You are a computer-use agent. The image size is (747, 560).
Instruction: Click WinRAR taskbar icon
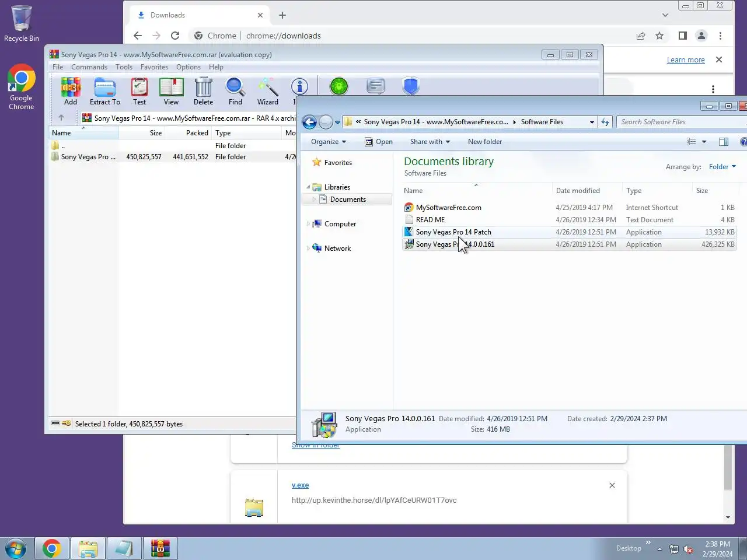pos(160,549)
